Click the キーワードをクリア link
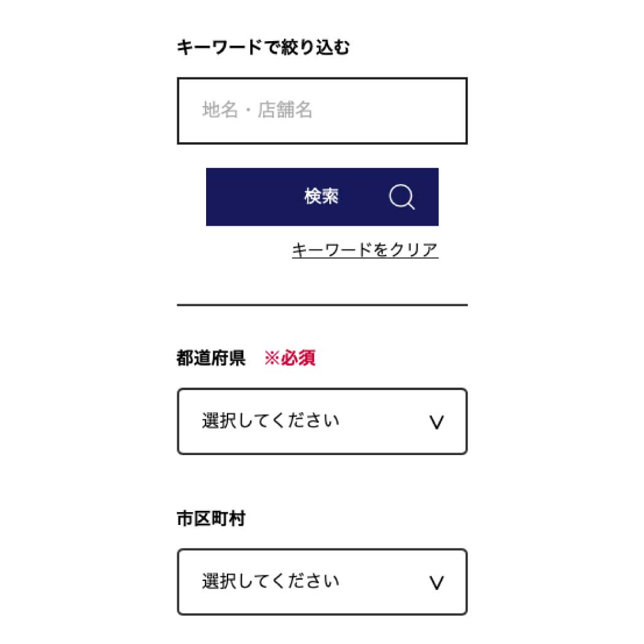This screenshot has width=644, height=644. (365, 250)
